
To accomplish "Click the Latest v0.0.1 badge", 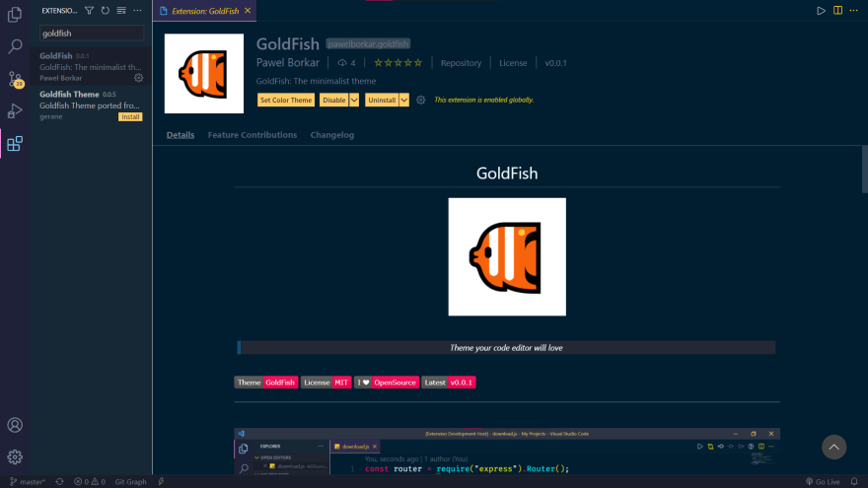I will click(x=449, y=383).
